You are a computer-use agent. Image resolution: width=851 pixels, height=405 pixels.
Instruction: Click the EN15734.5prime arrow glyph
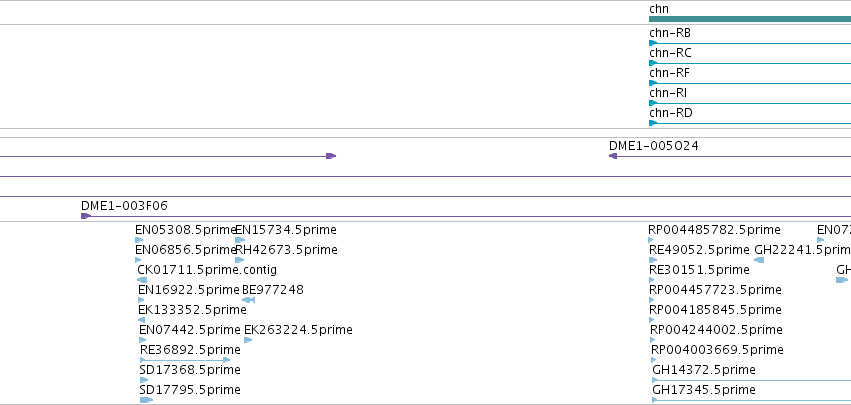[240, 240]
